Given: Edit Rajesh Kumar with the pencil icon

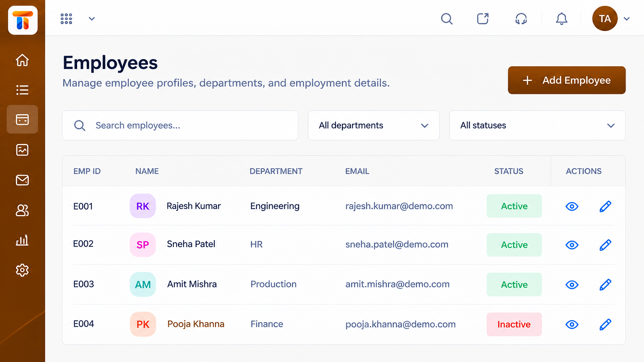Looking at the screenshot, I should (605, 206).
